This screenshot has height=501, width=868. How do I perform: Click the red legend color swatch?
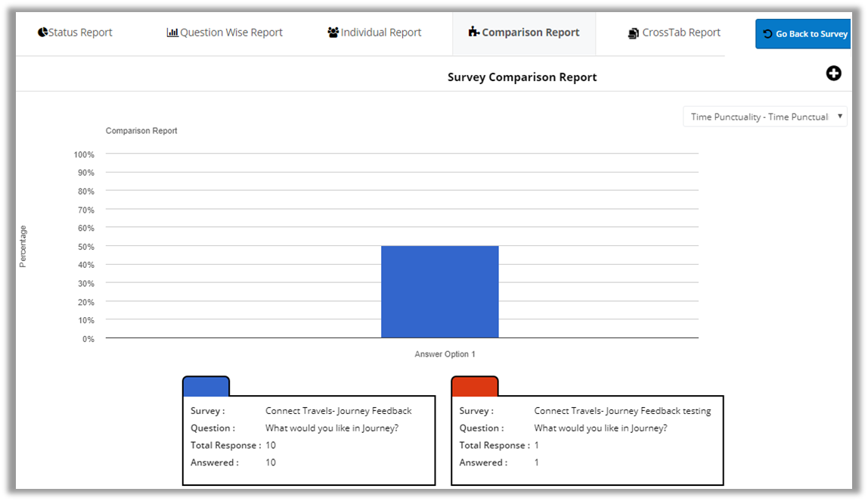coord(475,387)
